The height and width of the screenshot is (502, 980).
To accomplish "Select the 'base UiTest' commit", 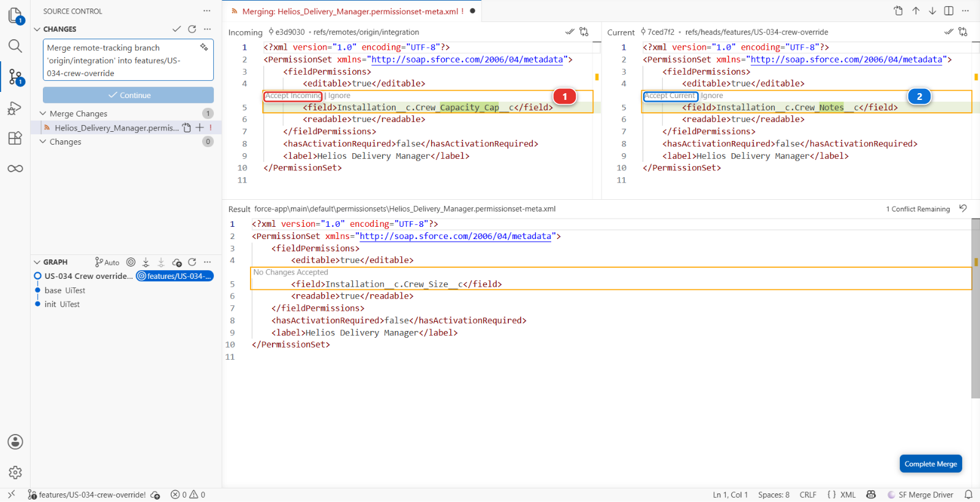I will pyautogui.click(x=64, y=291).
